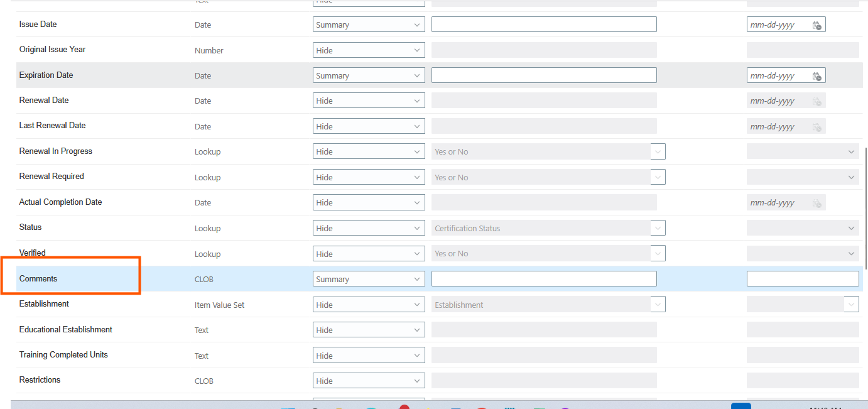Select the Last Renewal Date label
The width and height of the screenshot is (868, 409).
(52, 126)
